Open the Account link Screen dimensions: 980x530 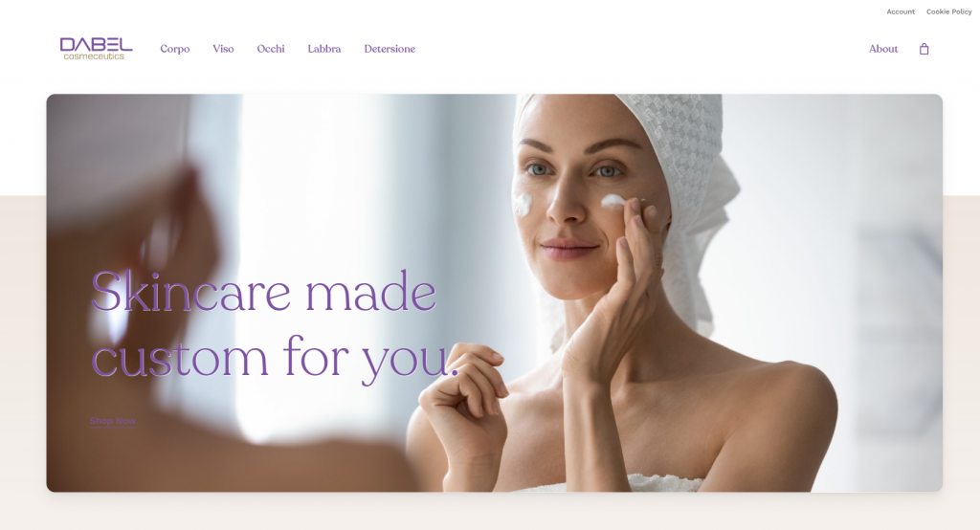tap(901, 11)
